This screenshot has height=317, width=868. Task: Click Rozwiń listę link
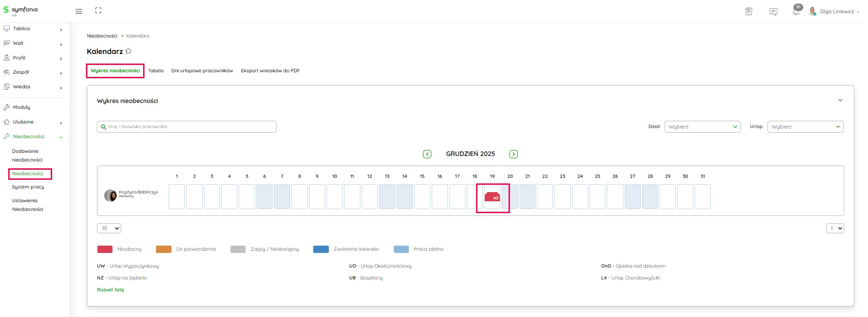coord(110,290)
